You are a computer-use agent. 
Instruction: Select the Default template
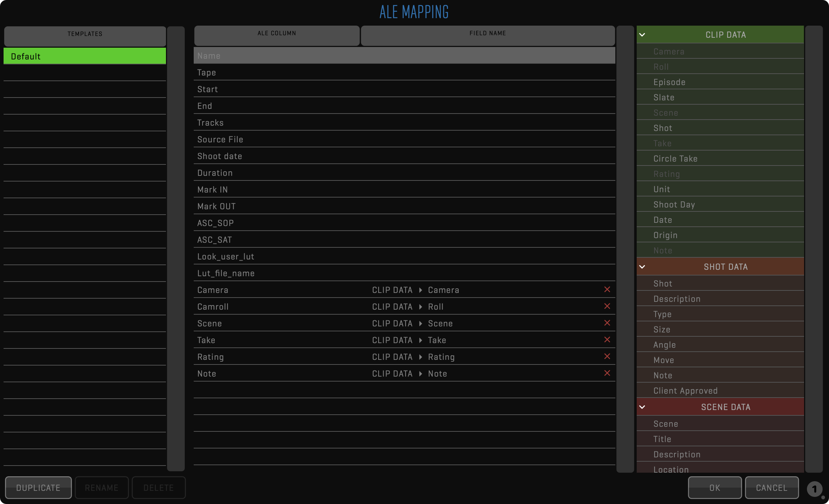point(85,56)
